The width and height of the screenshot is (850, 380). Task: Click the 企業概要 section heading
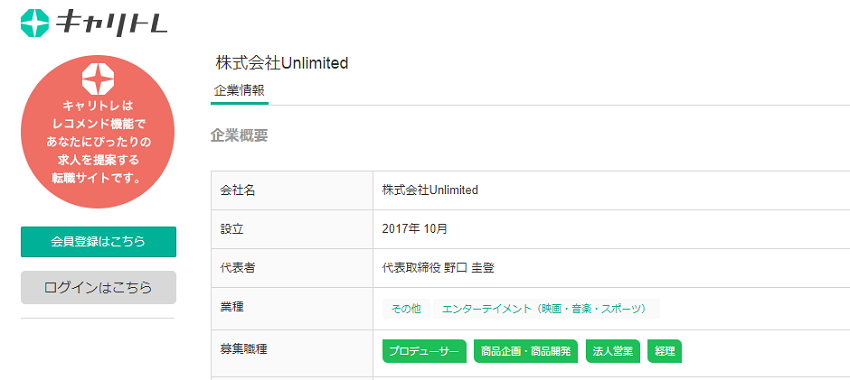coord(239,136)
